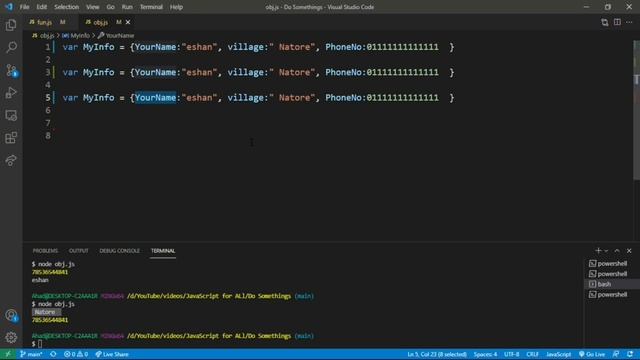Open the Extensions view
The width and height of the screenshot is (640, 360).
click(x=11, y=138)
